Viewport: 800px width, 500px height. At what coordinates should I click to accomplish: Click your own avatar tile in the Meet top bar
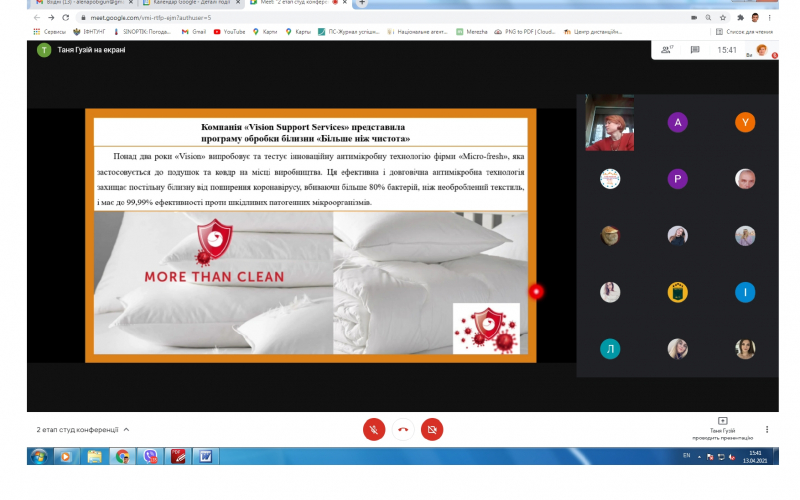[762, 50]
